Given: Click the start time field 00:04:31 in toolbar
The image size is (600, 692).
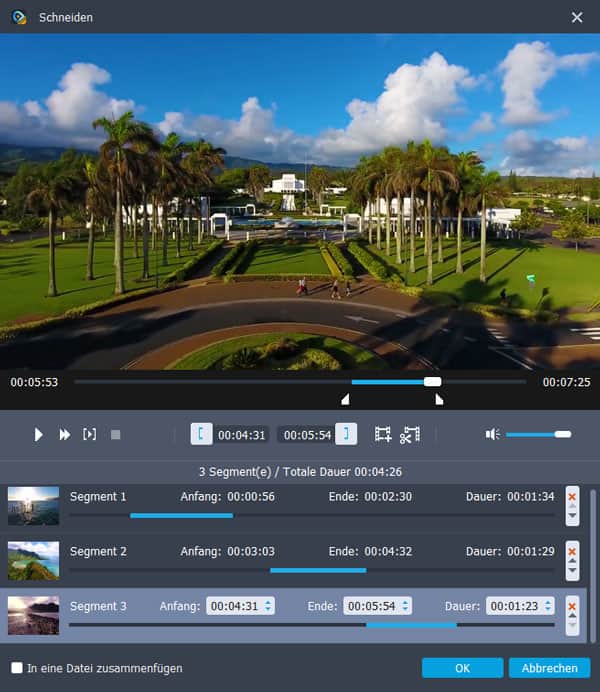Looking at the screenshot, I should click(242, 435).
